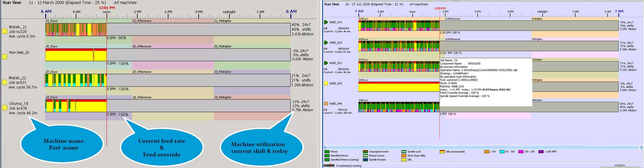Click the 0.491 IPM 100 % feed rate text
The width and height of the screenshot is (644, 168).
pos(450,53)
